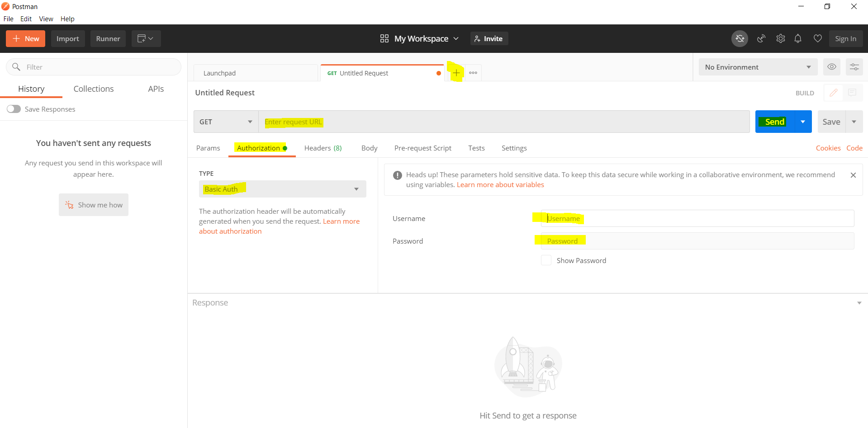Open the Body tab
This screenshot has height=428, width=868.
point(369,148)
